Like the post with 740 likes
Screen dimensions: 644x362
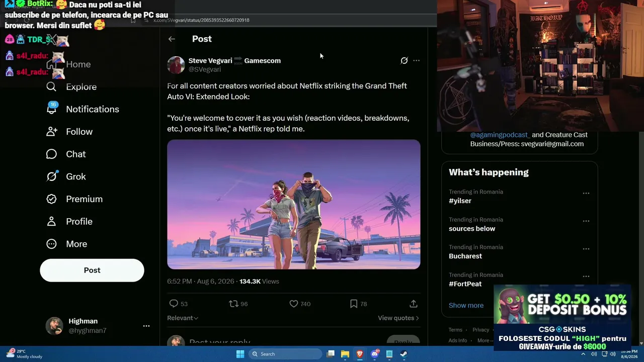pos(300,304)
